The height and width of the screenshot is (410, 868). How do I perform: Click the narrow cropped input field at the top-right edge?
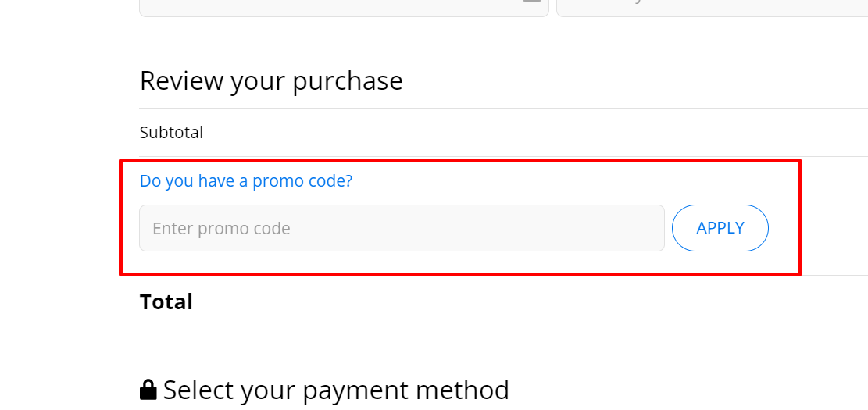(711, 7)
